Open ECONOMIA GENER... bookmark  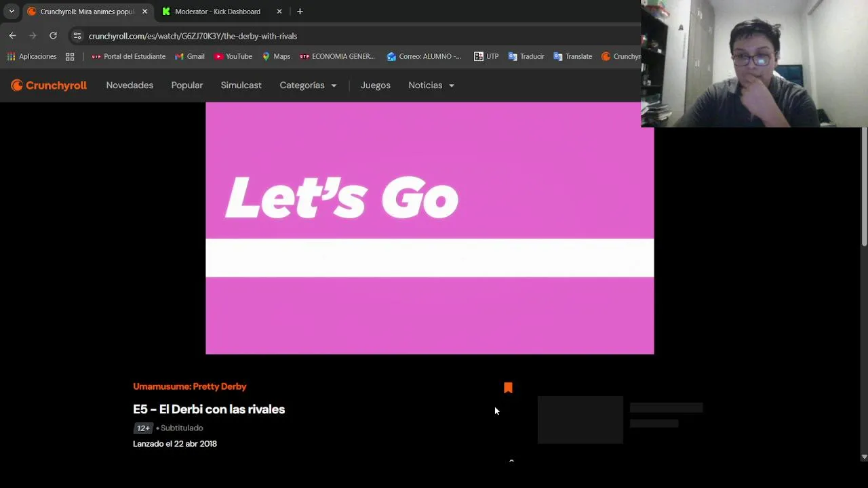click(337, 56)
